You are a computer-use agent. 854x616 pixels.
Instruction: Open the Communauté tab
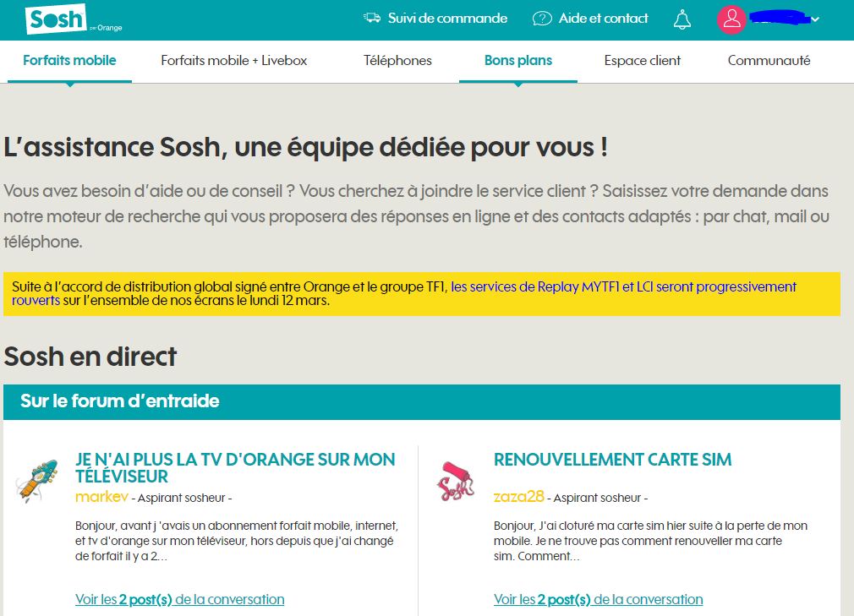[769, 61]
